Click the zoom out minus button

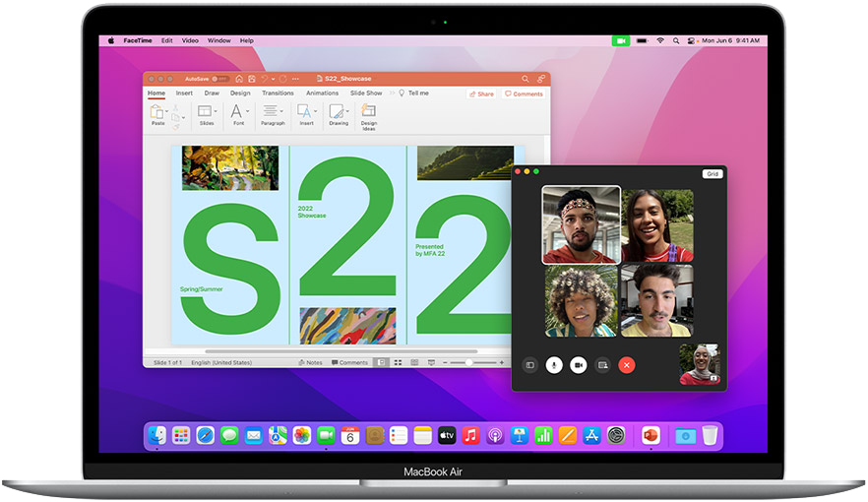click(x=445, y=362)
